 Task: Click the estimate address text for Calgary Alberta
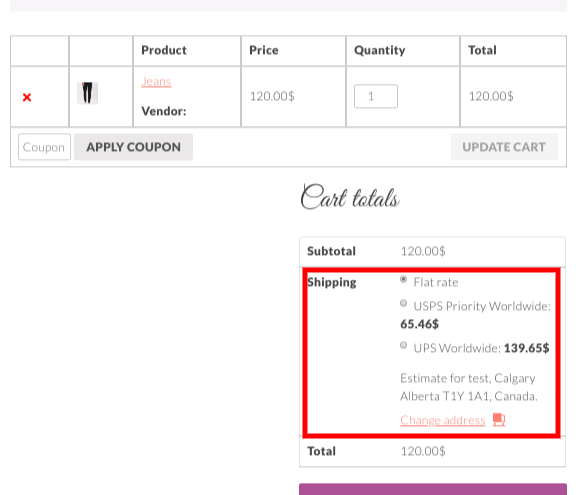click(x=469, y=387)
